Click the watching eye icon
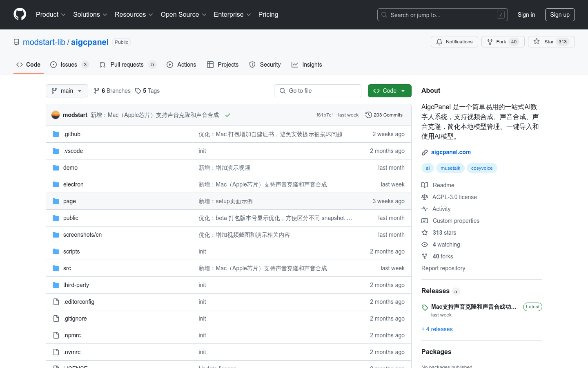588x368 pixels. [425, 245]
